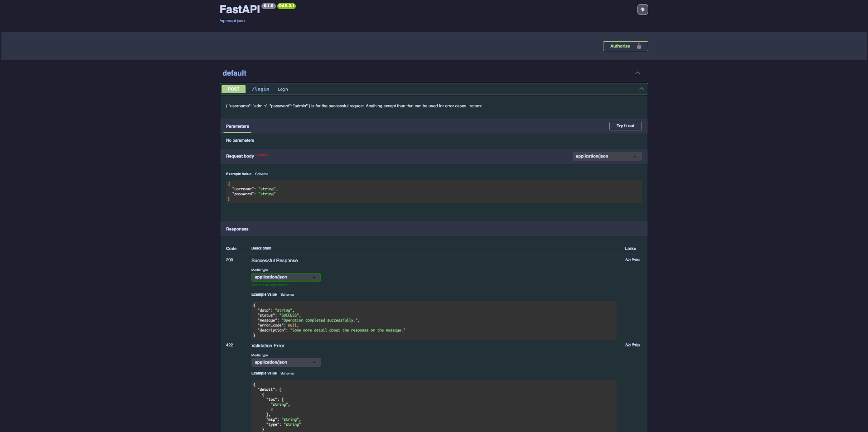Open the Request body media type dropdown
The image size is (868, 432).
coord(607,156)
